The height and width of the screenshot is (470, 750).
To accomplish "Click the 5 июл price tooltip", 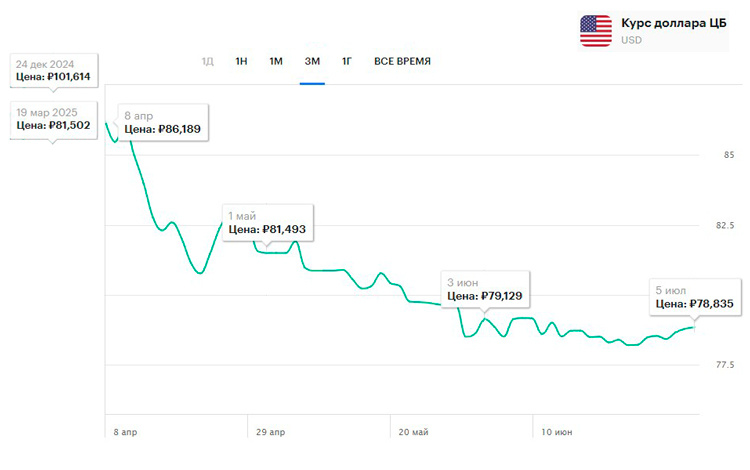I will click(693, 295).
